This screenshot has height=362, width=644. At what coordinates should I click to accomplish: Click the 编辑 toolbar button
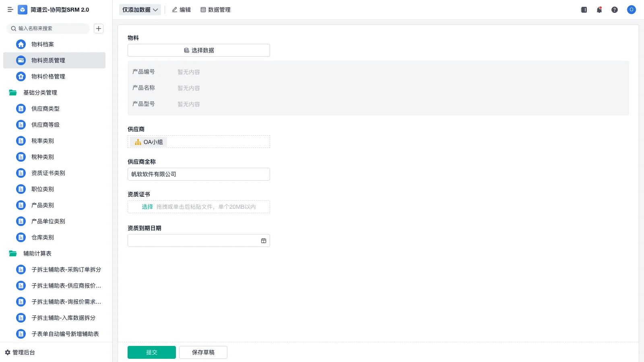click(182, 10)
